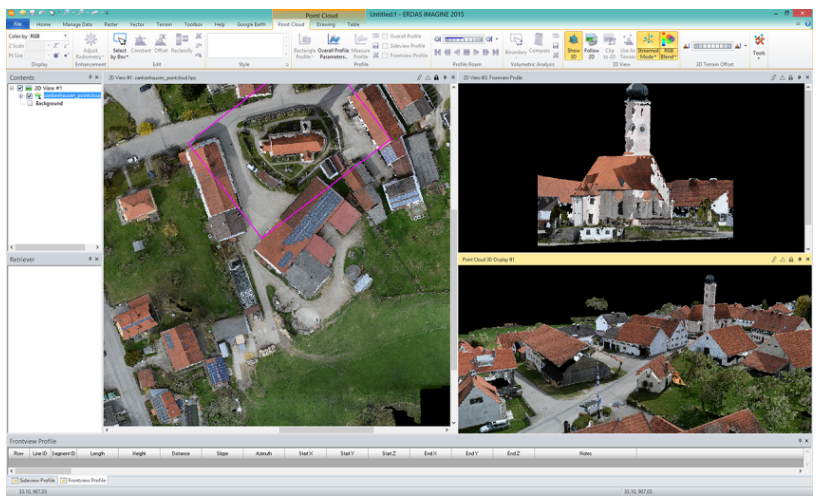The width and height of the screenshot is (819, 502).
Task: Open the File menu
Action: pos(17,23)
